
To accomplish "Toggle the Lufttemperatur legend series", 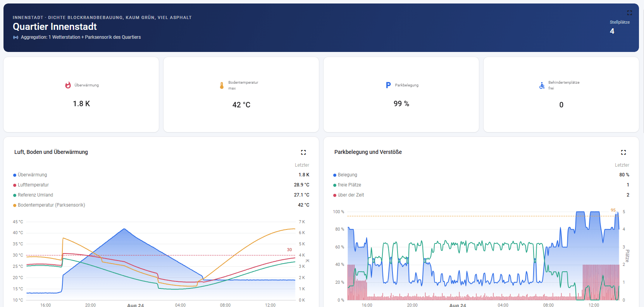I will click(x=31, y=185).
